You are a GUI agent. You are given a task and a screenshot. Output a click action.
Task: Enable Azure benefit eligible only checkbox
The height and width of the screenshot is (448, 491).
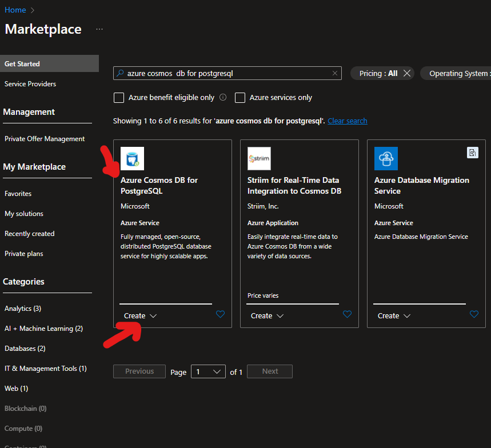point(119,98)
